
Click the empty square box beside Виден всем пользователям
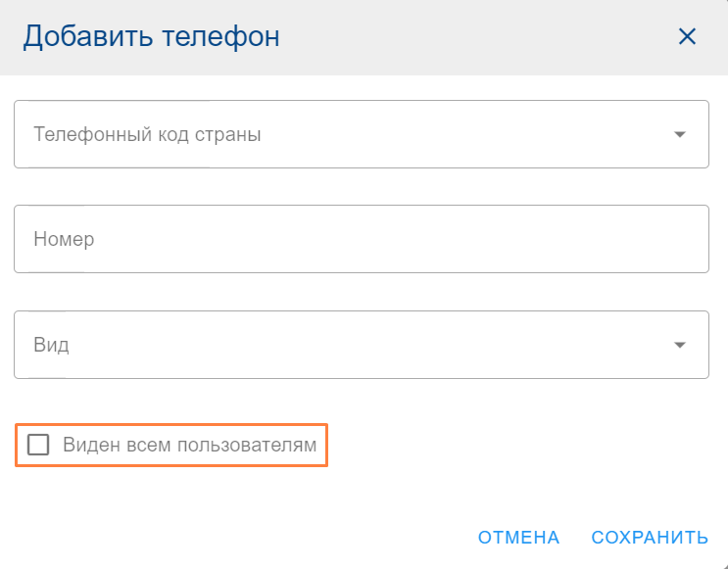(38, 445)
